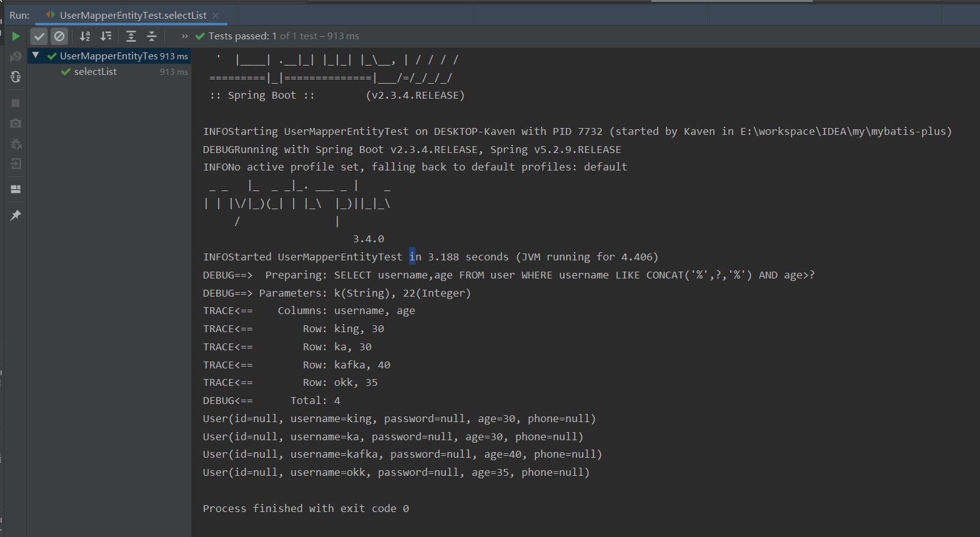Click the Stop process square button
Screen dimensions: 980x537
coord(16,103)
